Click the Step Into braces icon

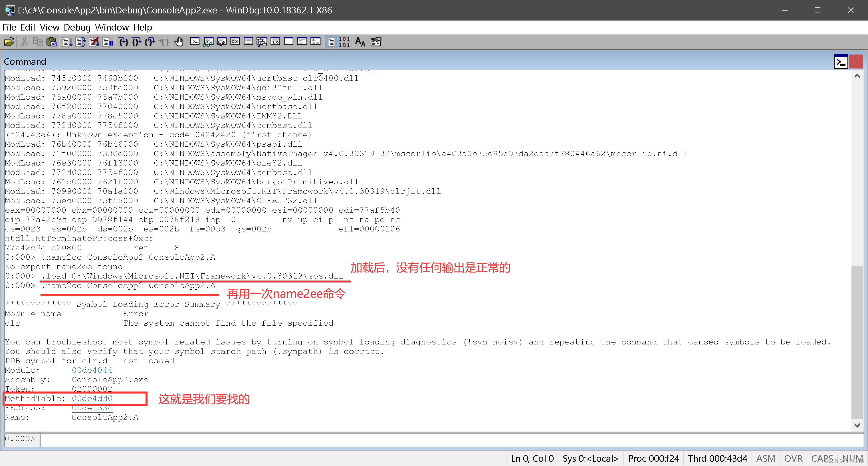pyautogui.click(x=123, y=42)
